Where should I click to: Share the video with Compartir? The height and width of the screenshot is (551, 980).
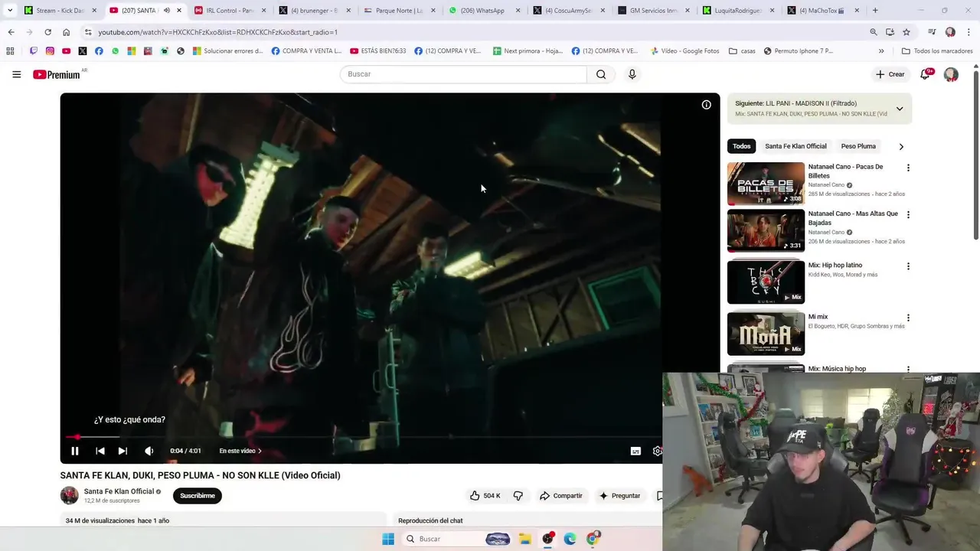[x=561, y=496]
